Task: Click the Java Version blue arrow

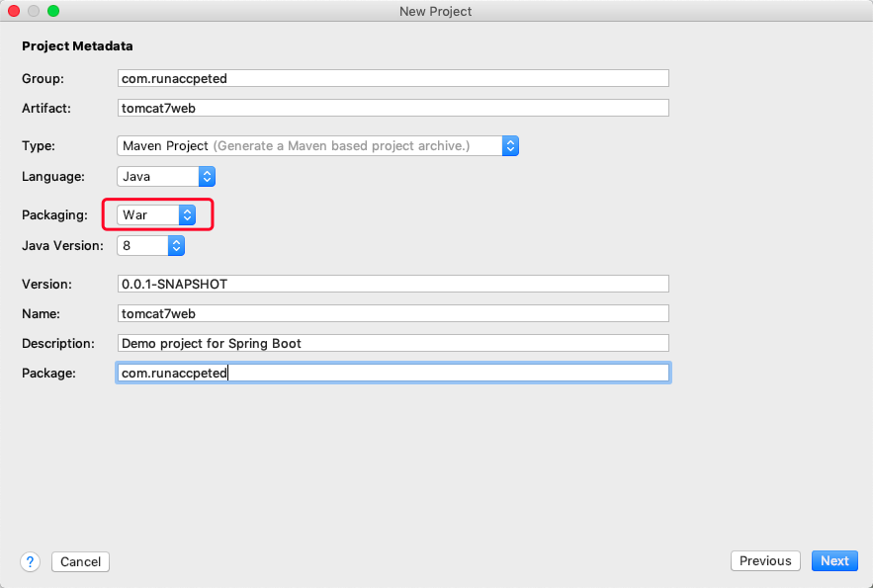Action: (176, 245)
